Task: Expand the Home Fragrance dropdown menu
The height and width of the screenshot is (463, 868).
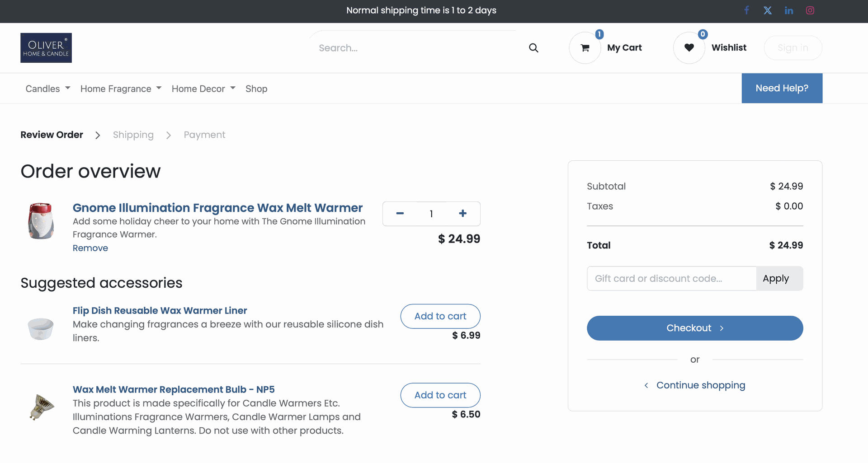Action: pyautogui.click(x=121, y=89)
